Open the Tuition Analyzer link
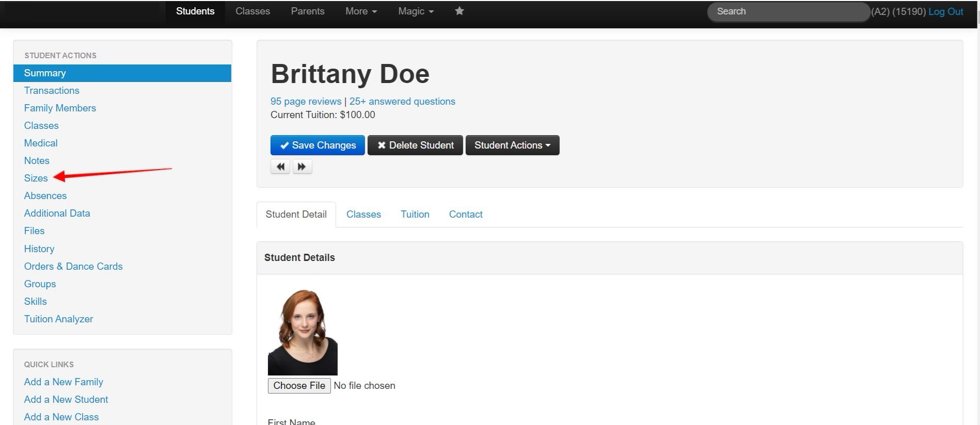The width and height of the screenshot is (980, 425). (58, 319)
